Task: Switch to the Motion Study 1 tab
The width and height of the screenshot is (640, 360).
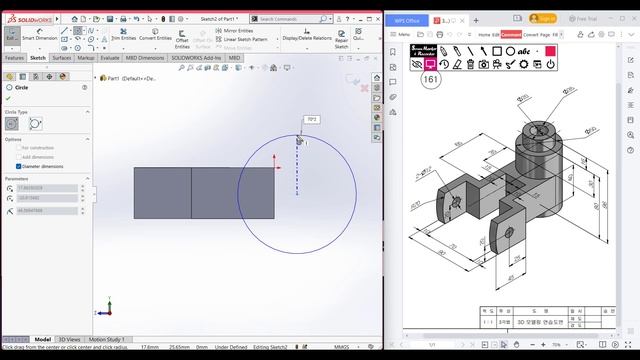Action: [x=107, y=340]
